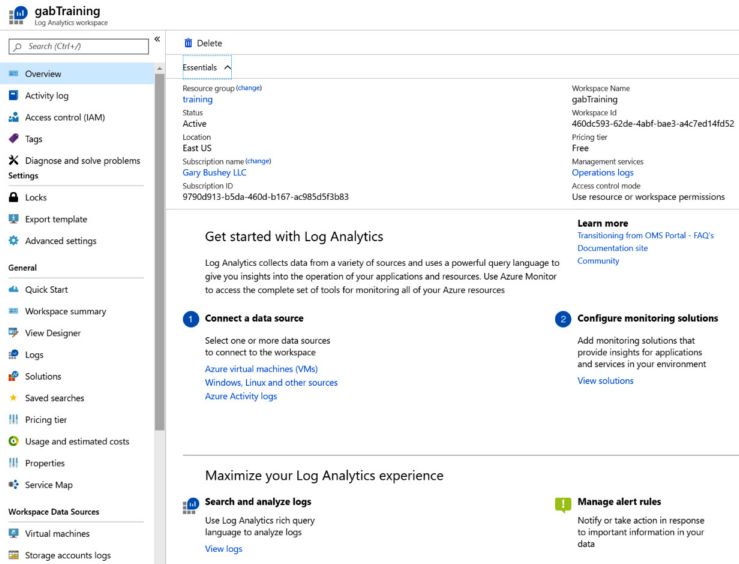
Task: Click the Delete button label
Action: 209,43
